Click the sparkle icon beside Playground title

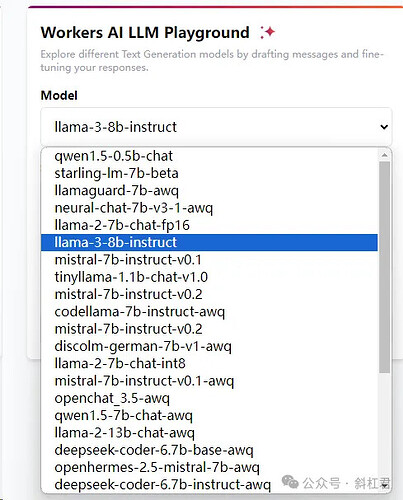coord(268,32)
